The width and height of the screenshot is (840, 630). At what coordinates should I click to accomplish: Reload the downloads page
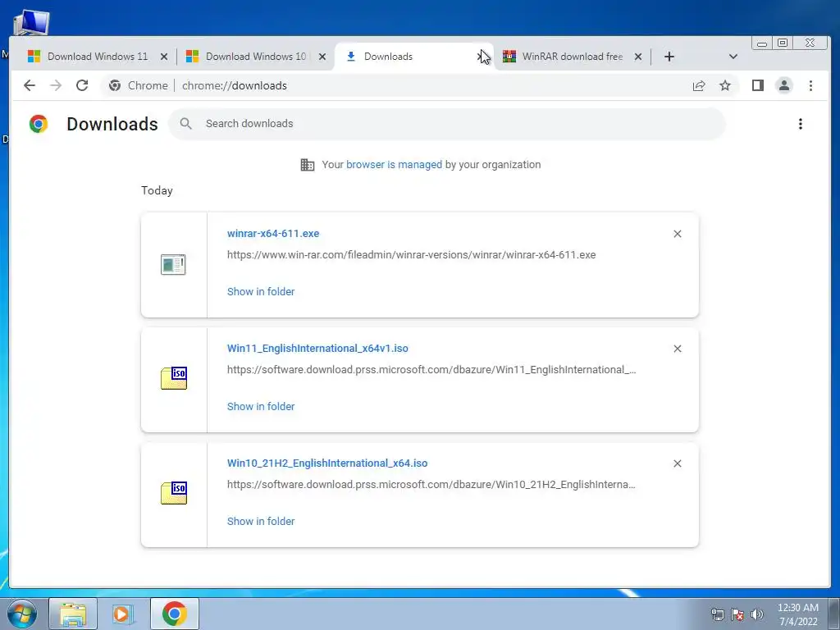82,85
